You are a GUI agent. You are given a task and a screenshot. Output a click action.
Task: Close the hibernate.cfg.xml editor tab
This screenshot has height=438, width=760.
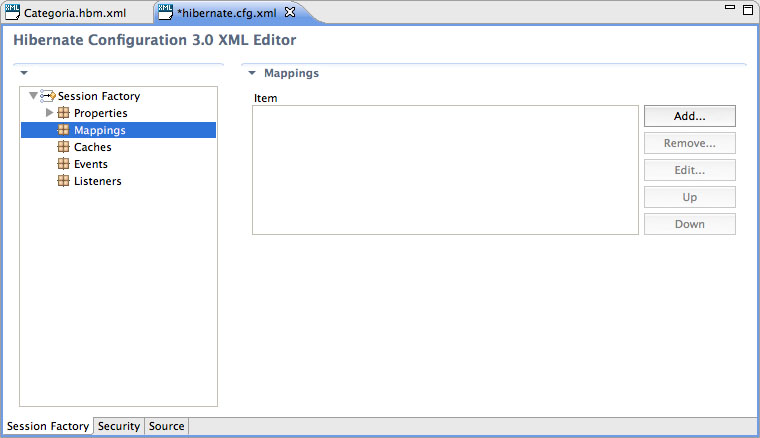tap(290, 12)
